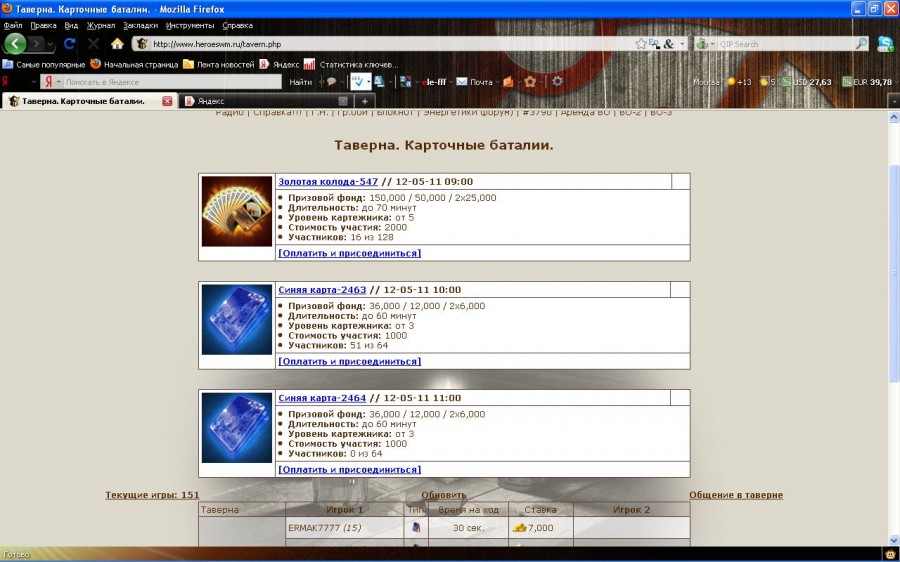Open the Закладки menu

point(140,25)
